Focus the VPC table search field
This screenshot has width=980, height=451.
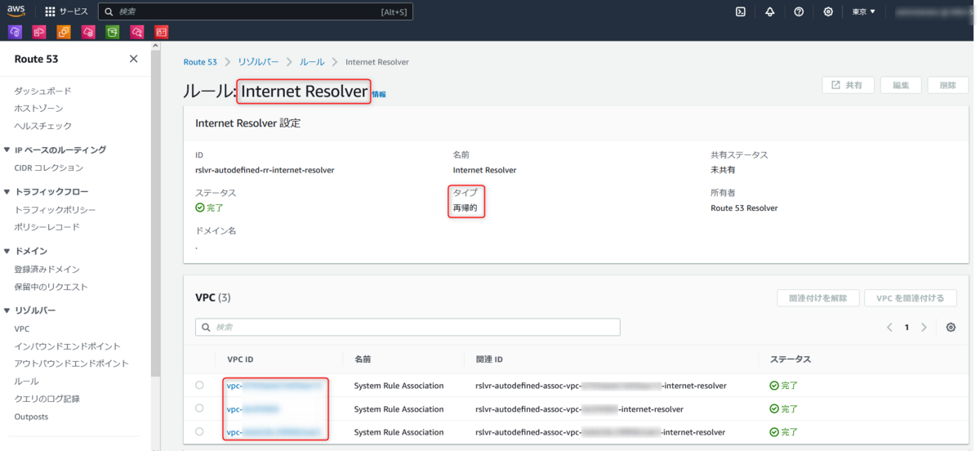[x=408, y=327]
